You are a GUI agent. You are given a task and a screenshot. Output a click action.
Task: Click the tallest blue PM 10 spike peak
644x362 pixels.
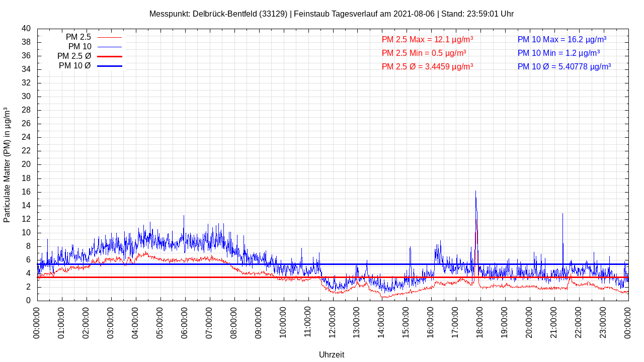click(475, 192)
